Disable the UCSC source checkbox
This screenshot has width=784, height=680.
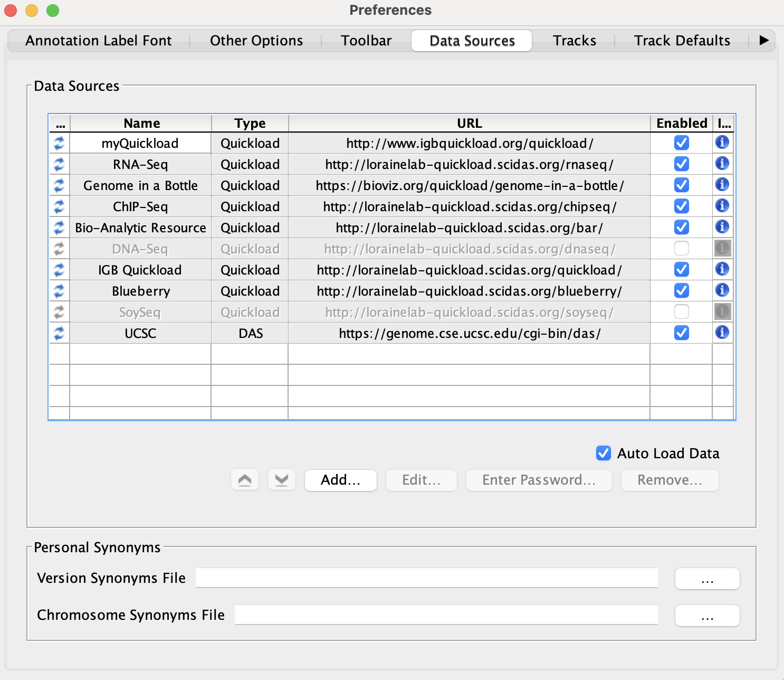682,333
